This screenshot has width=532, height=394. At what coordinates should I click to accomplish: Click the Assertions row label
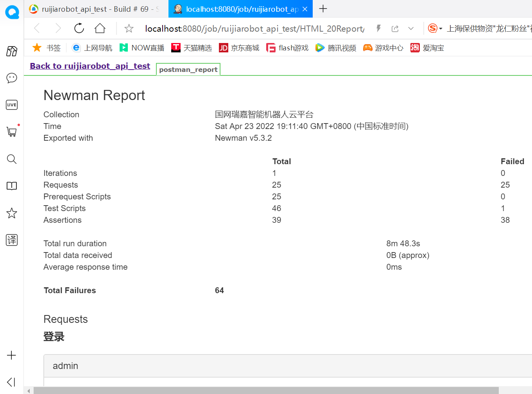tap(63, 220)
